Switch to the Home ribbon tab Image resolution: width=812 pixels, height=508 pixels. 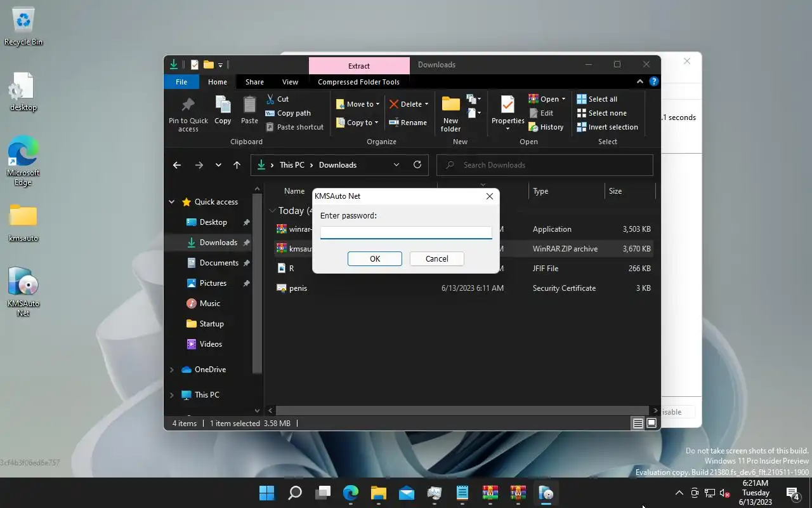coord(217,82)
